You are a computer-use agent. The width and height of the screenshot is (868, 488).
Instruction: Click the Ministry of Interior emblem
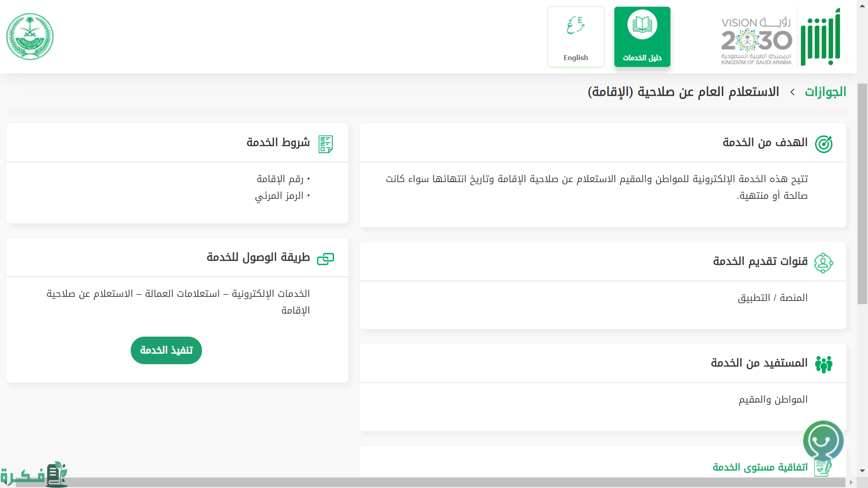pos(30,37)
